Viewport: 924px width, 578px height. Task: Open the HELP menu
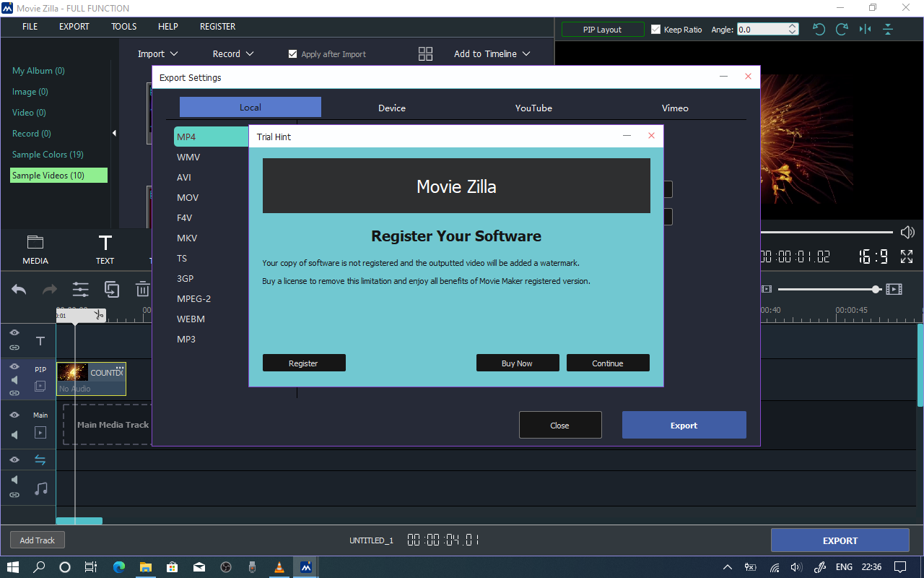pyautogui.click(x=168, y=27)
